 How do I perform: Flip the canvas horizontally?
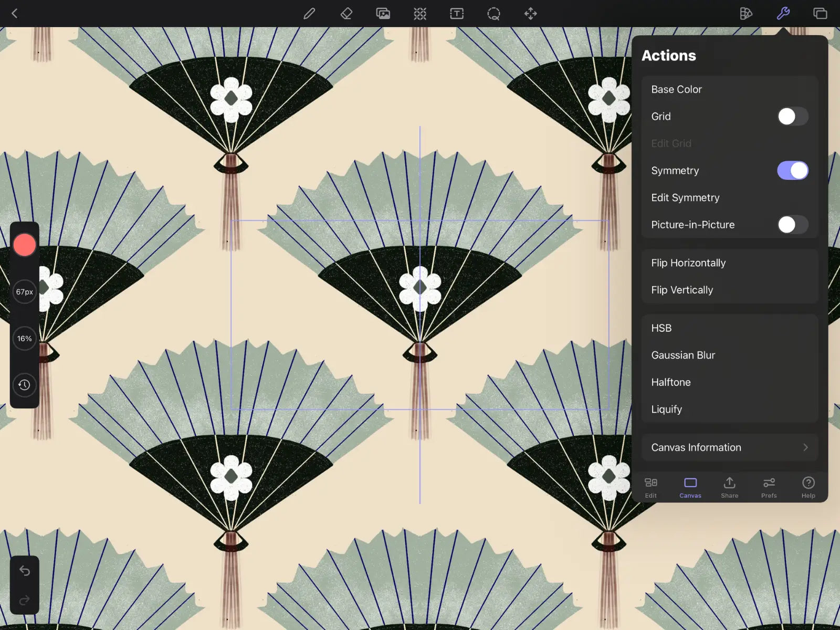[730, 263]
